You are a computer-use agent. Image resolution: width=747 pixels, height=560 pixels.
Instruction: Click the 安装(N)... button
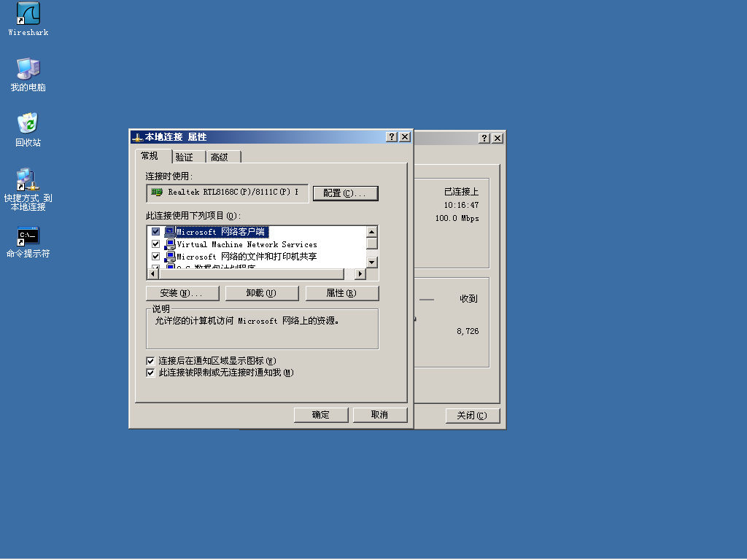(x=182, y=293)
